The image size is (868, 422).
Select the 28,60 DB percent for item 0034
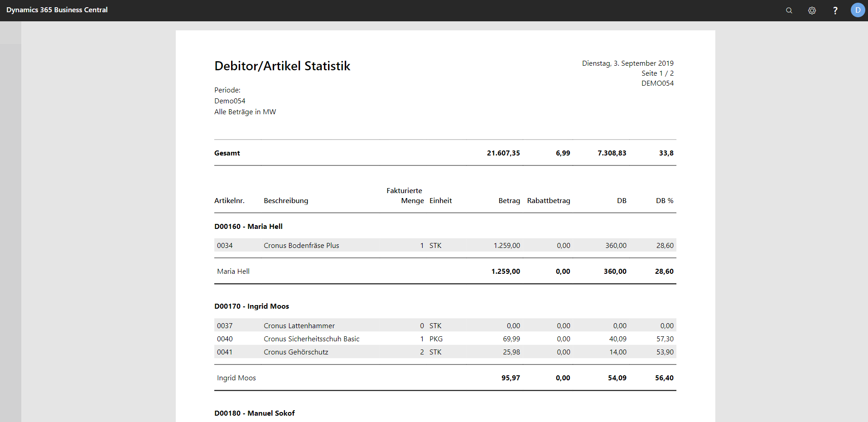click(665, 246)
